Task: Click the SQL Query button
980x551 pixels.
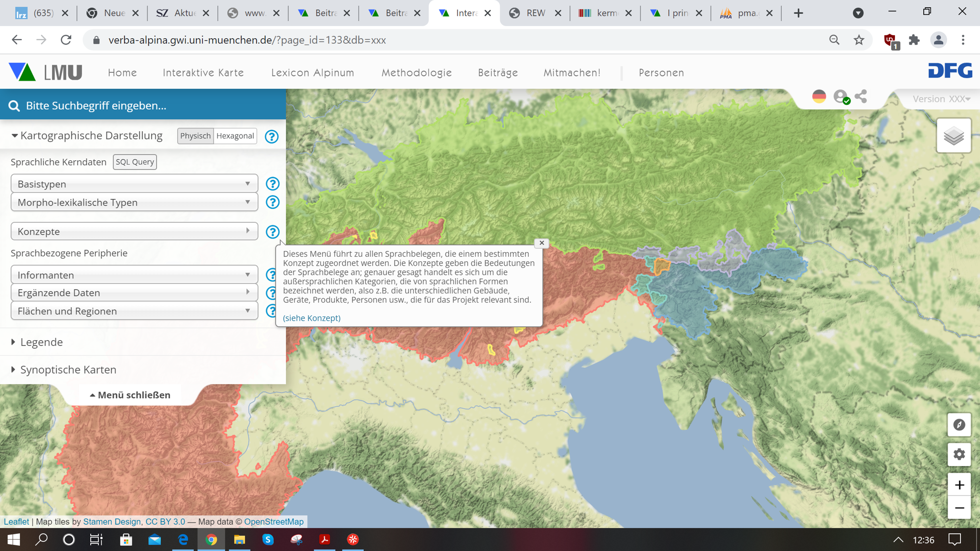Action: [x=135, y=162]
